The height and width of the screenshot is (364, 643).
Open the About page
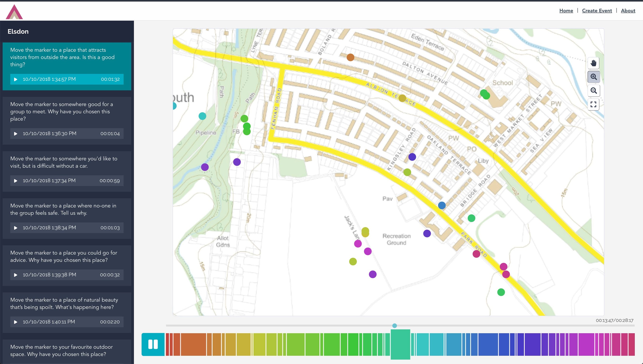pos(628,10)
